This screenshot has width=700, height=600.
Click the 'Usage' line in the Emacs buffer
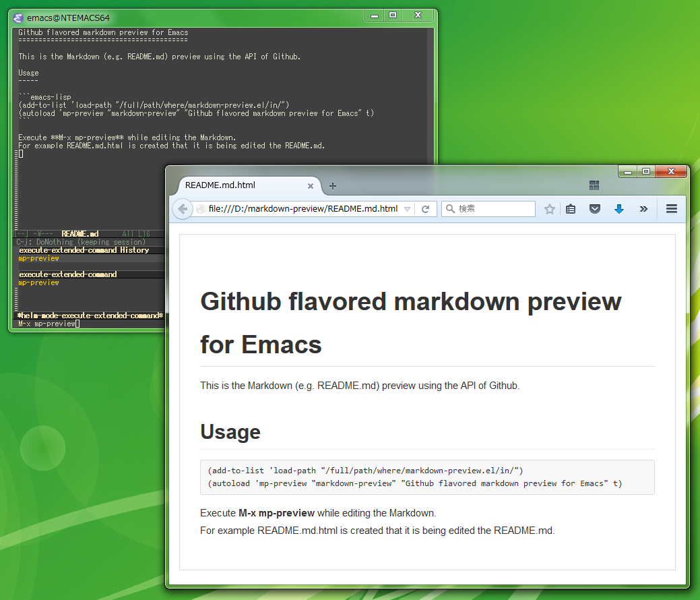[x=28, y=73]
